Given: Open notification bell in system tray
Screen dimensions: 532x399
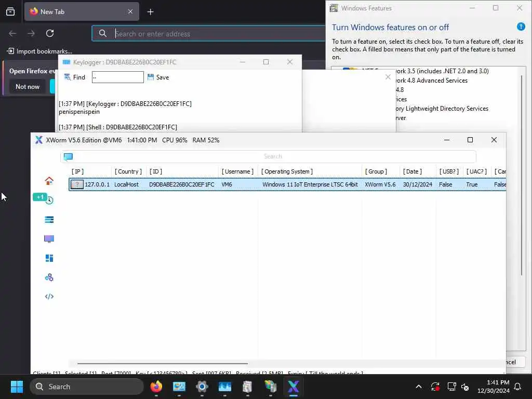Looking at the screenshot, I should click(x=517, y=387).
